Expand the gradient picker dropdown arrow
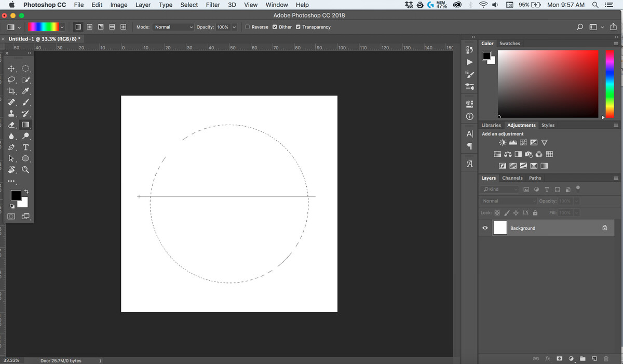Screen dimensions: 623x364 point(62,27)
